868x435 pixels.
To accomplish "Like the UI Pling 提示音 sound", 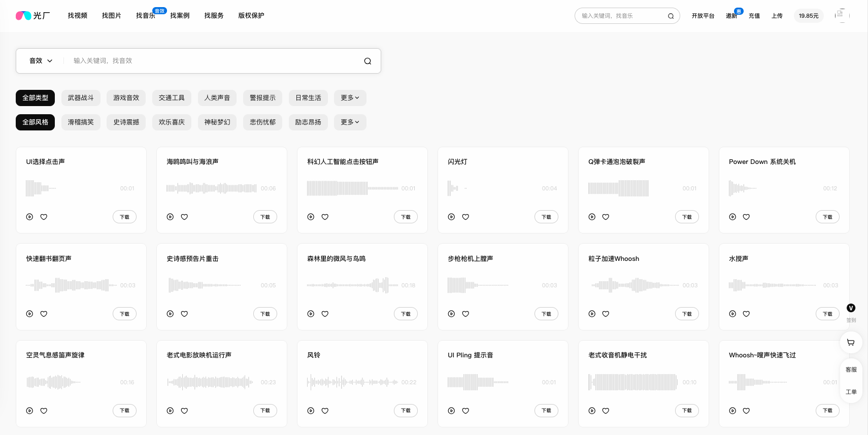I will [x=465, y=411].
